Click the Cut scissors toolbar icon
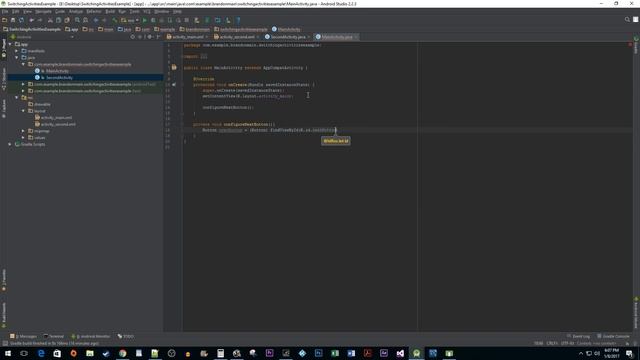 pos(50,20)
